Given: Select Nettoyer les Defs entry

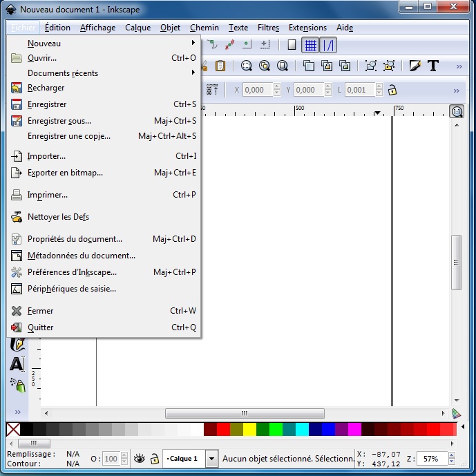Looking at the screenshot, I should 104,217.
